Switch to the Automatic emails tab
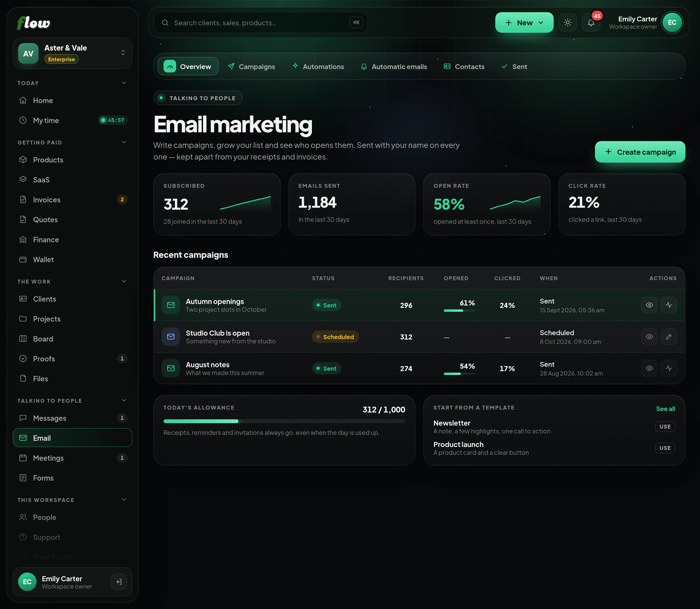The width and height of the screenshot is (700, 609). 394,66
